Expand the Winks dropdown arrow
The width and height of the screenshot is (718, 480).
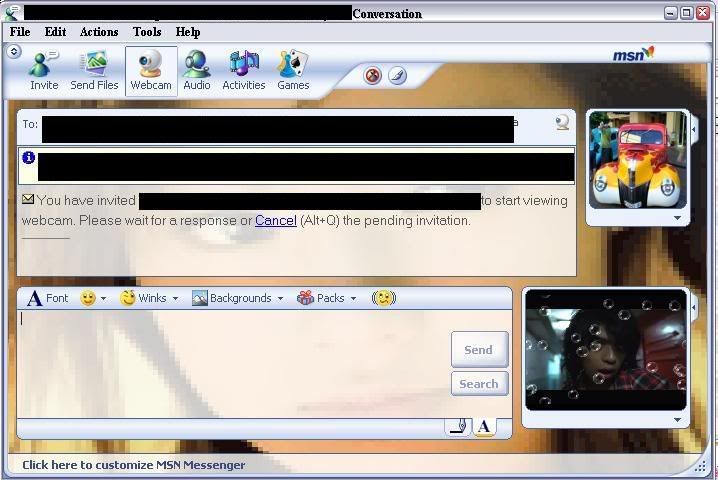[175, 299]
